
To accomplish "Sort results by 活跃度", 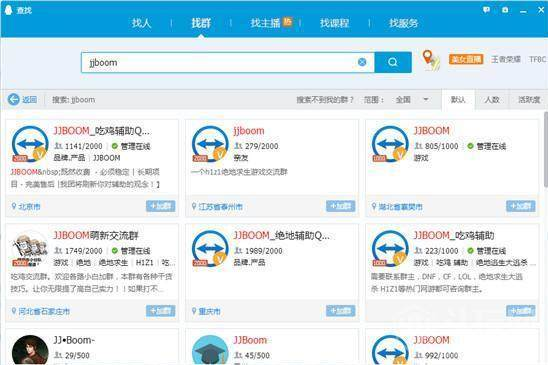I will coord(529,100).
